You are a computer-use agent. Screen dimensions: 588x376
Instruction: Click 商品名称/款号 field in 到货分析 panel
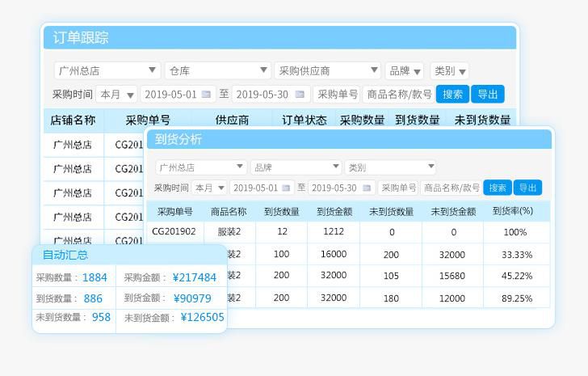pyautogui.click(x=451, y=188)
